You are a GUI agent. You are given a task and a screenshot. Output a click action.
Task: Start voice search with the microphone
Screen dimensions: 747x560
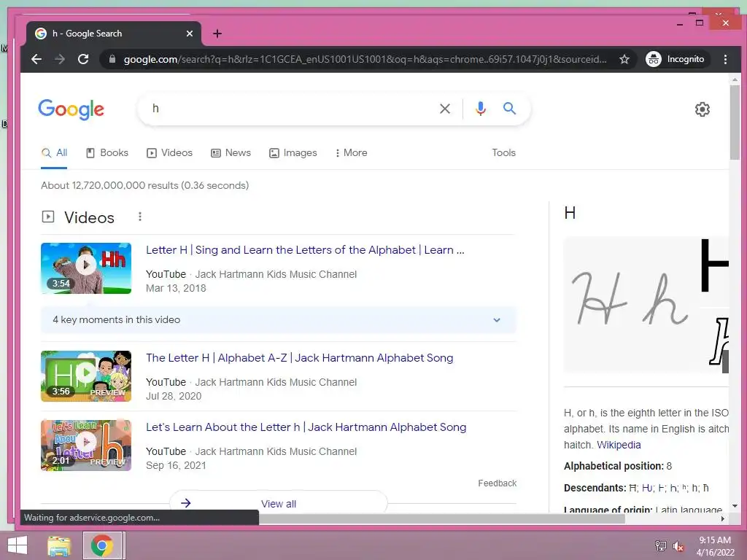(481, 109)
